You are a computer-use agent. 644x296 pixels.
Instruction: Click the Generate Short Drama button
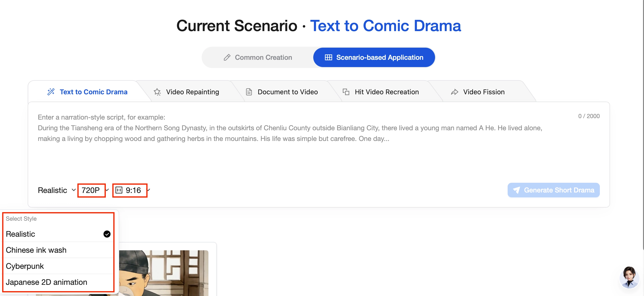553,190
